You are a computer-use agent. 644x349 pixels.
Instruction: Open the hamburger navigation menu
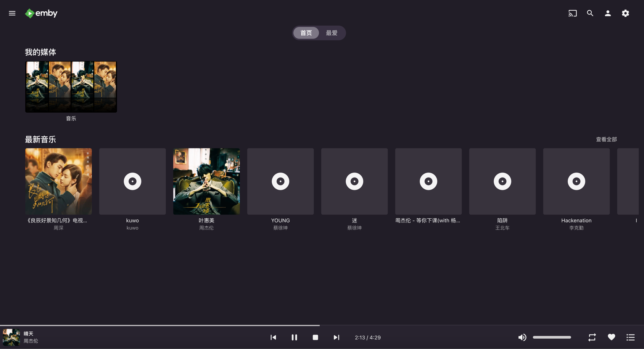point(12,13)
